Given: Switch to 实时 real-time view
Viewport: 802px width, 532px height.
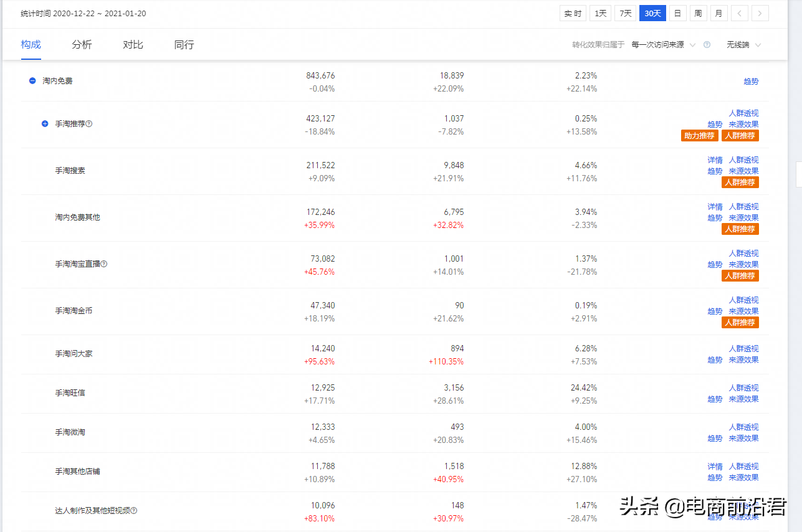Looking at the screenshot, I should [573, 12].
